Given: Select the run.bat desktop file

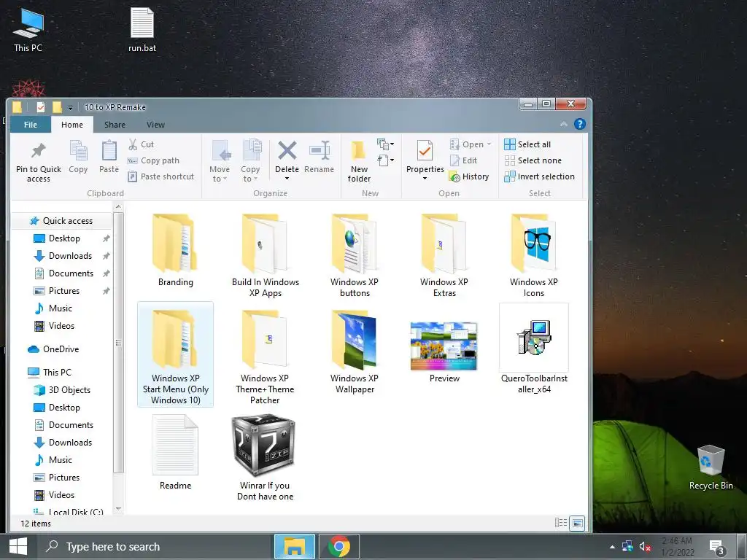Looking at the screenshot, I should [142, 28].
